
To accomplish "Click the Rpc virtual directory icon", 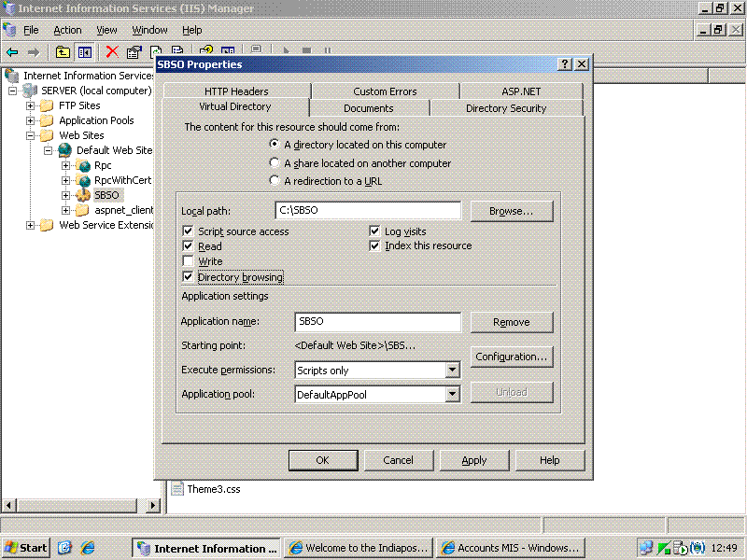I will click(x=83, y=166).
